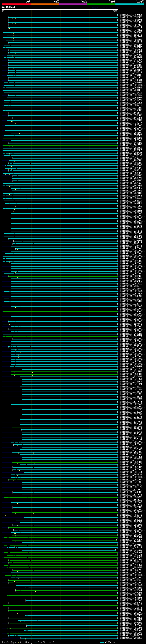Screen dimensions: 146x644
Task: Select the UniRef100_B6KR61 label
Action: [131, 191]
